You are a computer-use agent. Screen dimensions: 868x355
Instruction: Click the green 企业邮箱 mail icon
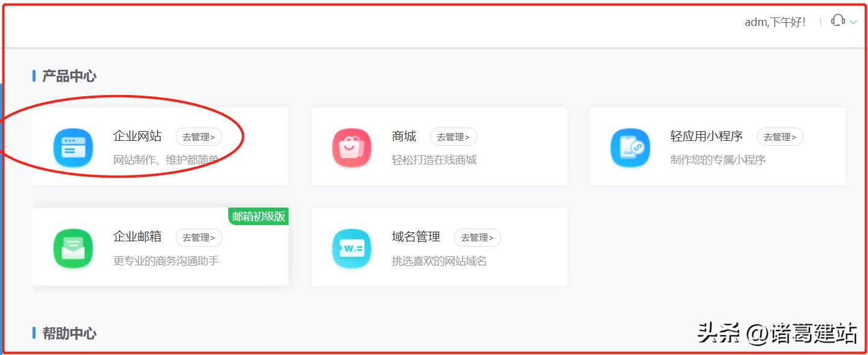tap(73, 247)
